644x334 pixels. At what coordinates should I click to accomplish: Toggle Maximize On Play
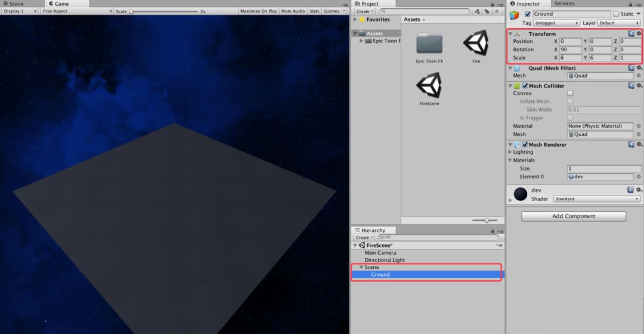[x=258, y=11]
